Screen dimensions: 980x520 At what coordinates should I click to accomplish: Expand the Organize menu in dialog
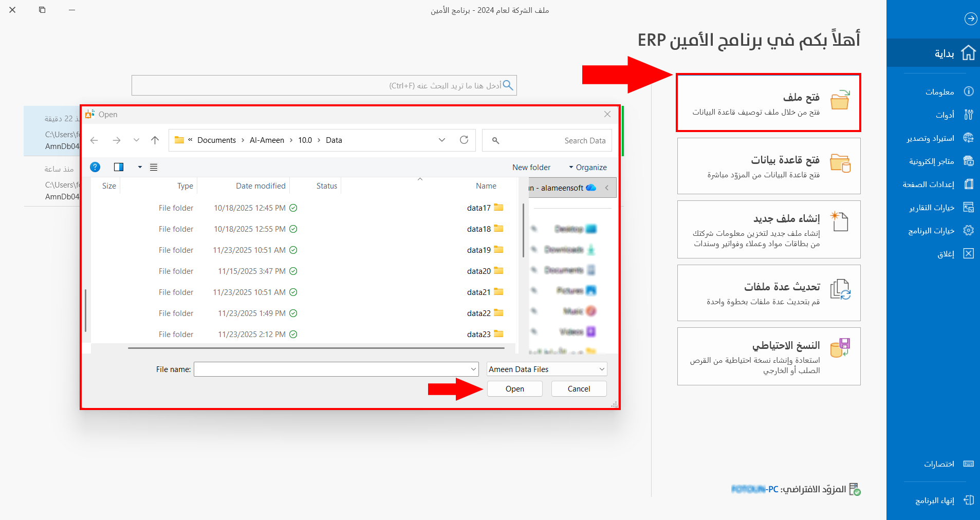[588, 168]
